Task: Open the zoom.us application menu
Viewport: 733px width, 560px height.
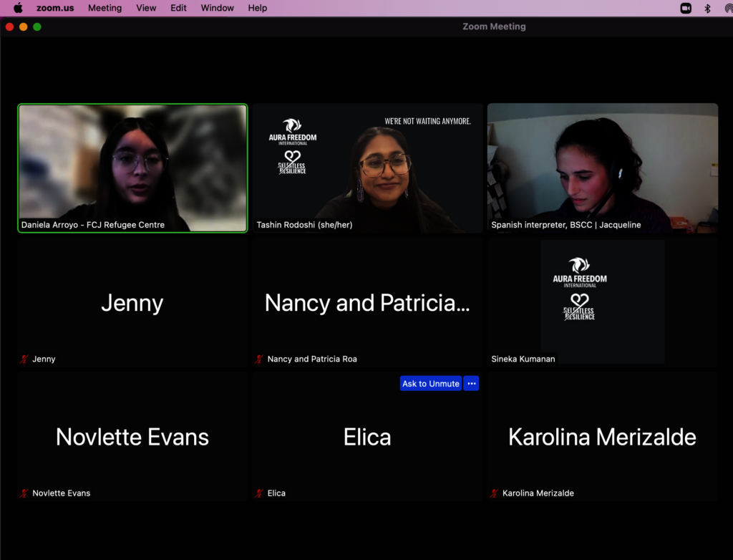Action: tap(57, 8)
